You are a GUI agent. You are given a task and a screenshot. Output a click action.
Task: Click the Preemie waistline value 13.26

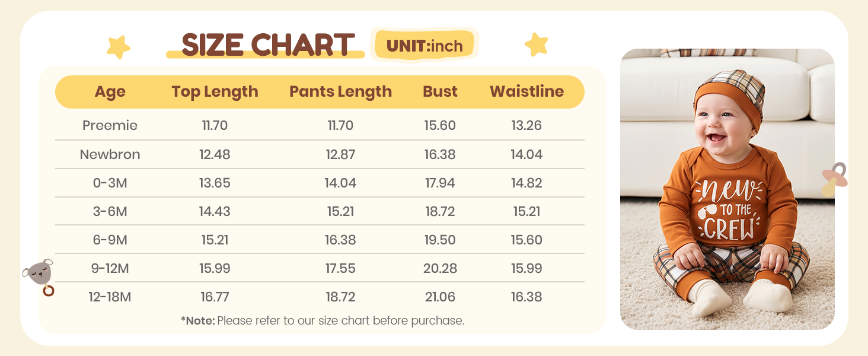[x=526, y=126]
